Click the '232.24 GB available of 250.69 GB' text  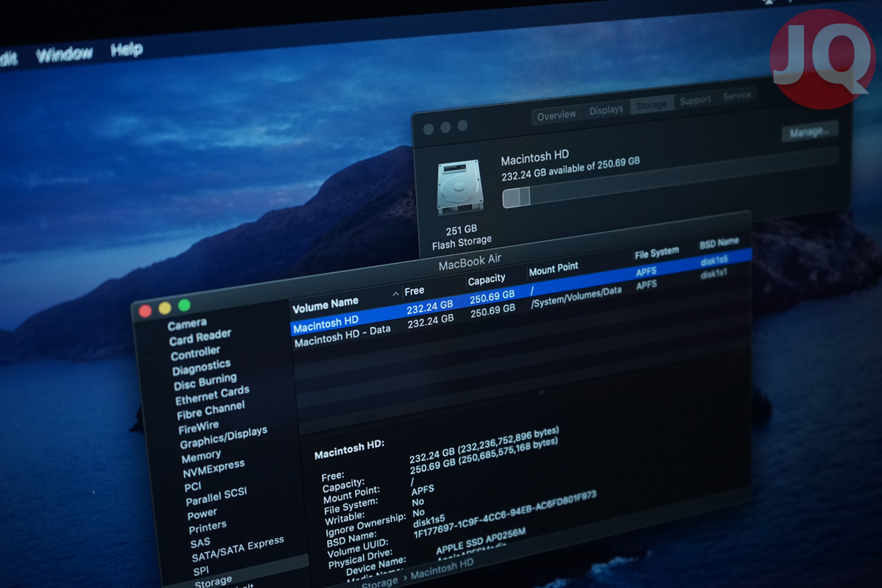click(570, 169)
